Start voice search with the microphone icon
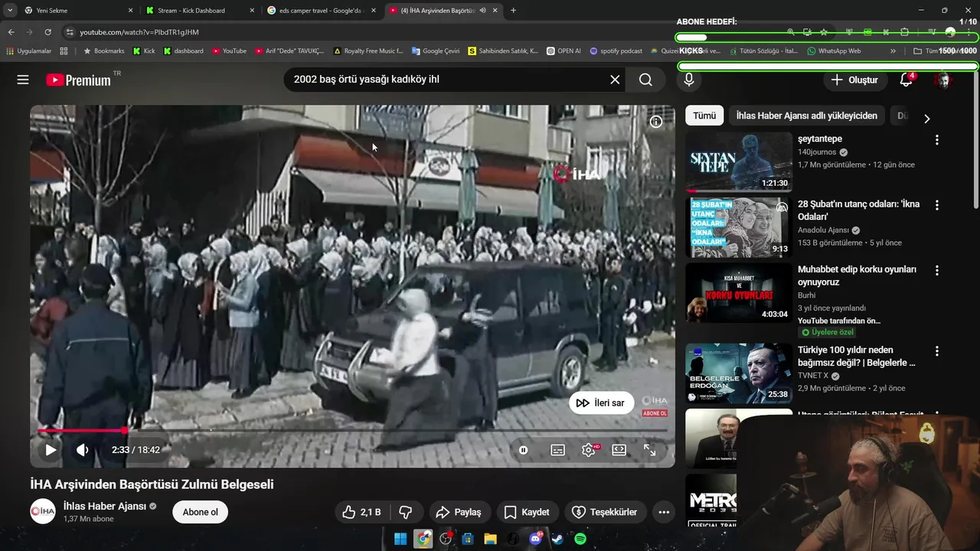 coord(689,80)
